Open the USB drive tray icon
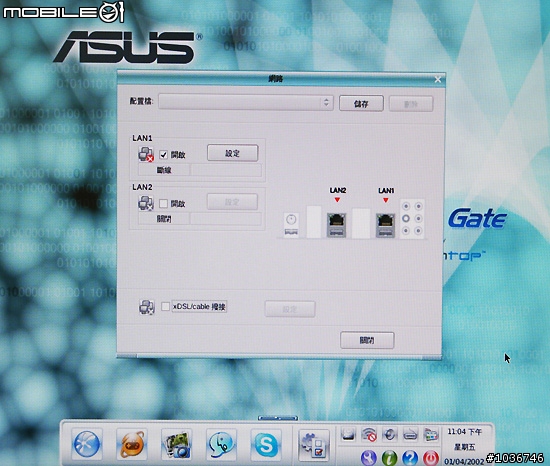Screen dimensions: 550x466 [410, 435]
